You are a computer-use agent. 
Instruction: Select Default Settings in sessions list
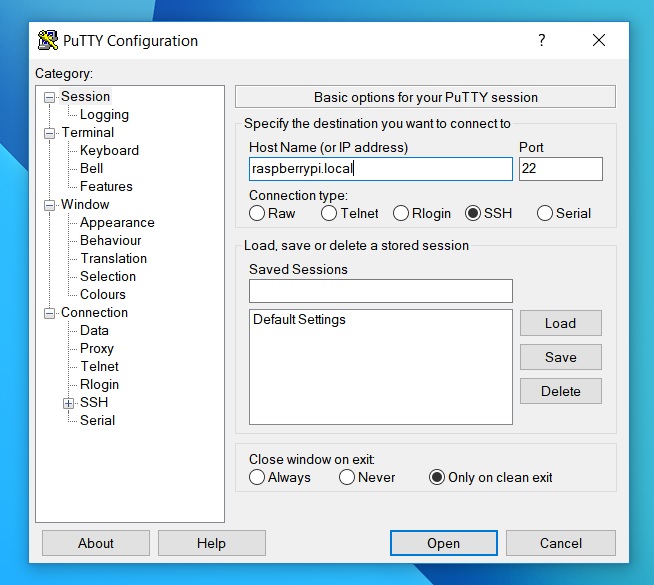tap(299, 319)
